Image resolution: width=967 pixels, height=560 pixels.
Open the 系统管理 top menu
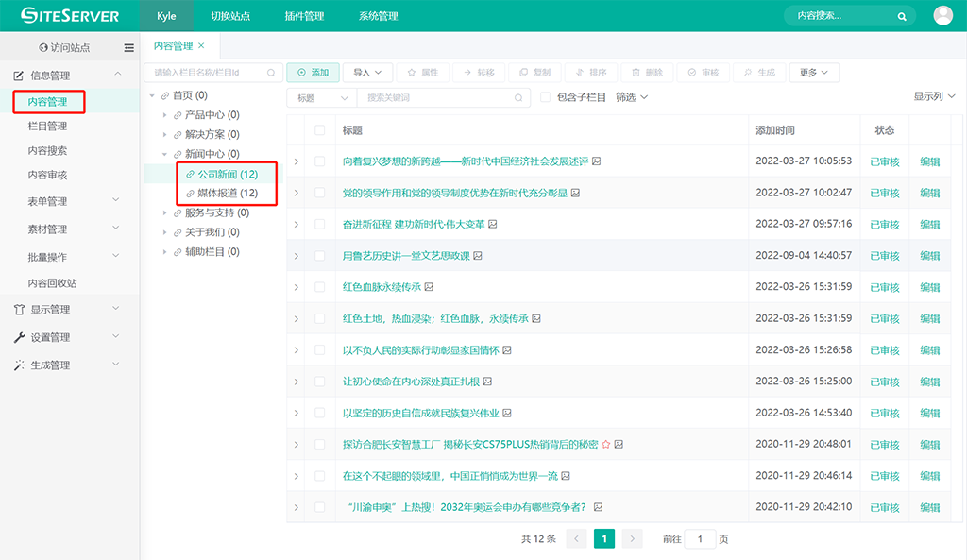click(x=378, y=16)
